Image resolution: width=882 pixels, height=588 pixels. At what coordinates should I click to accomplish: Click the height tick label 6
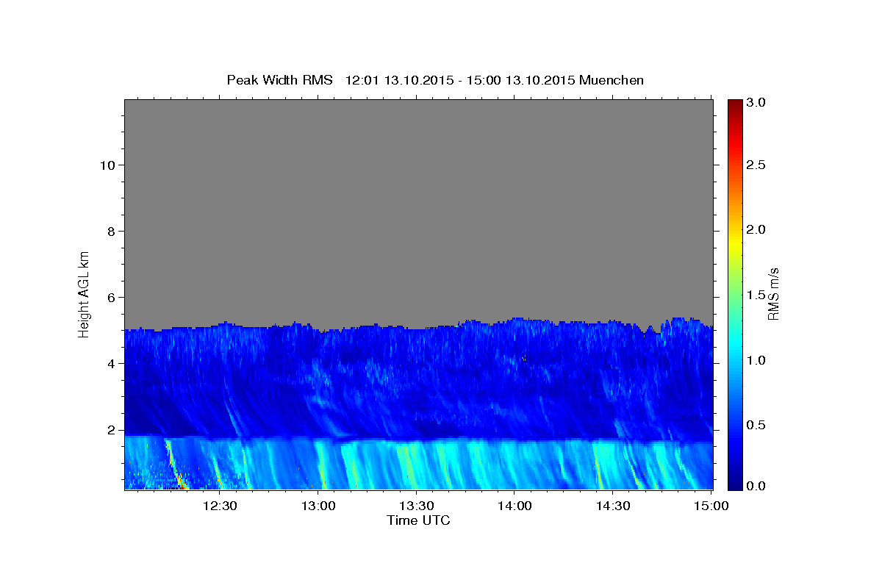point(110,298)
